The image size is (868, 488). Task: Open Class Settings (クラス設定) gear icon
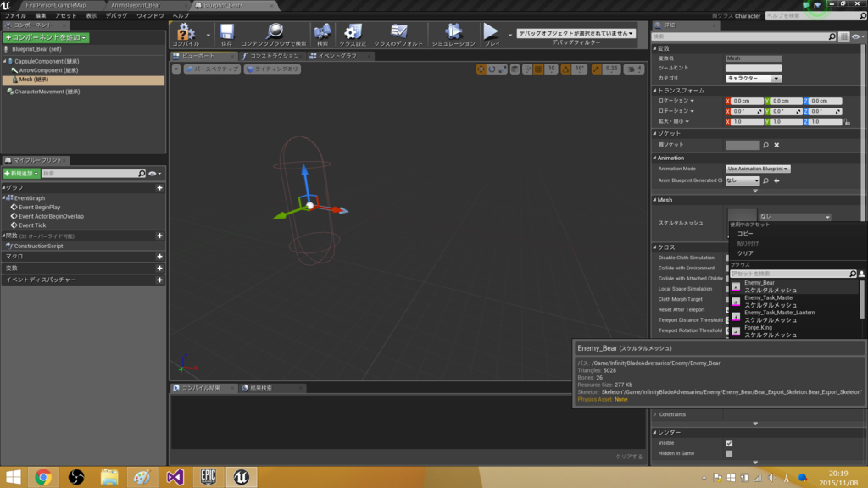353,32
